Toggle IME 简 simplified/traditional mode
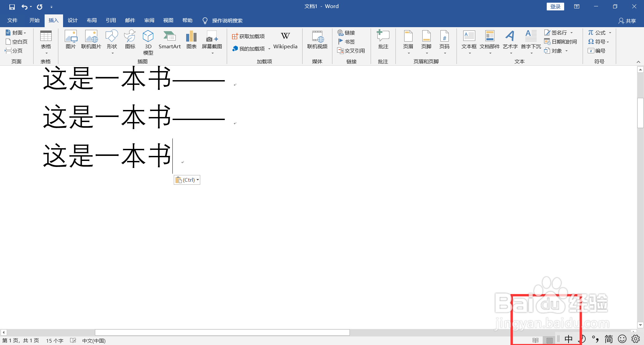This screenshot has width=644, height=345. [609, 339]
